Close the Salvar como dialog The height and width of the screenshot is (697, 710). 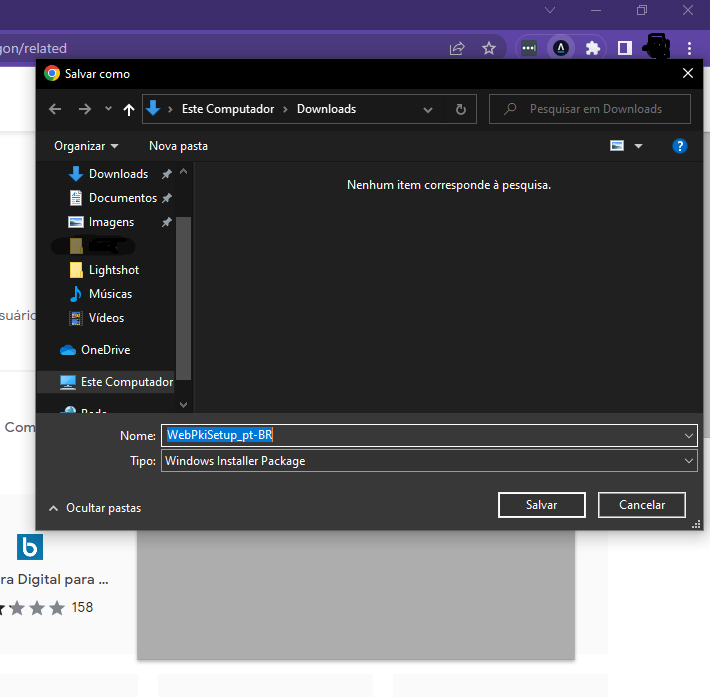coord(688,73)
